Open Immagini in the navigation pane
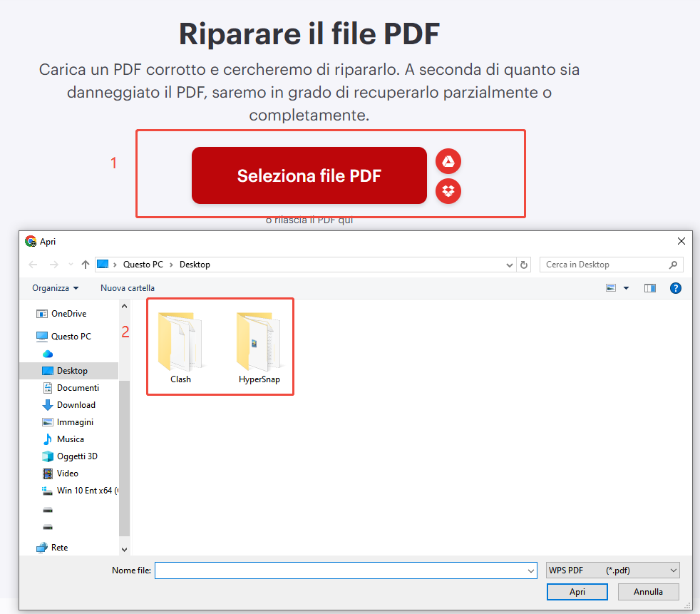This screenshot has width=700, height=614. [x=68, y=422]
